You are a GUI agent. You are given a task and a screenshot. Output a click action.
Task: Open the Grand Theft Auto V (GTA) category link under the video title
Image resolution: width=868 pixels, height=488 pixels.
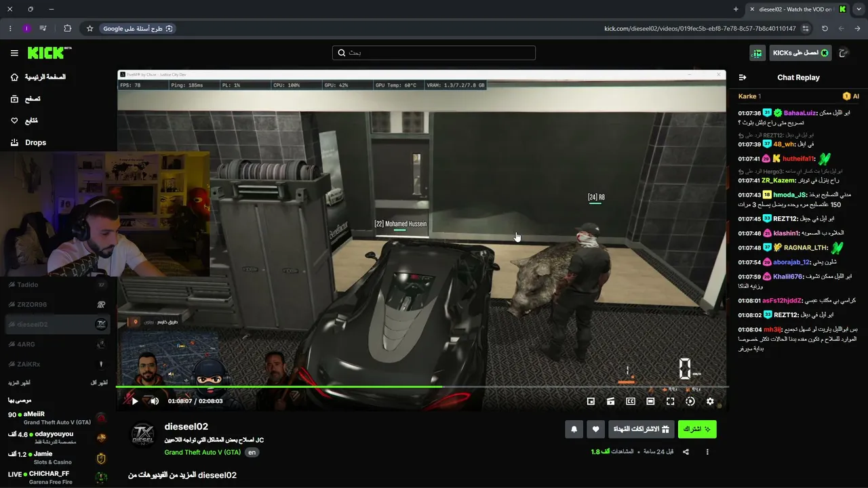pos(203,452)
